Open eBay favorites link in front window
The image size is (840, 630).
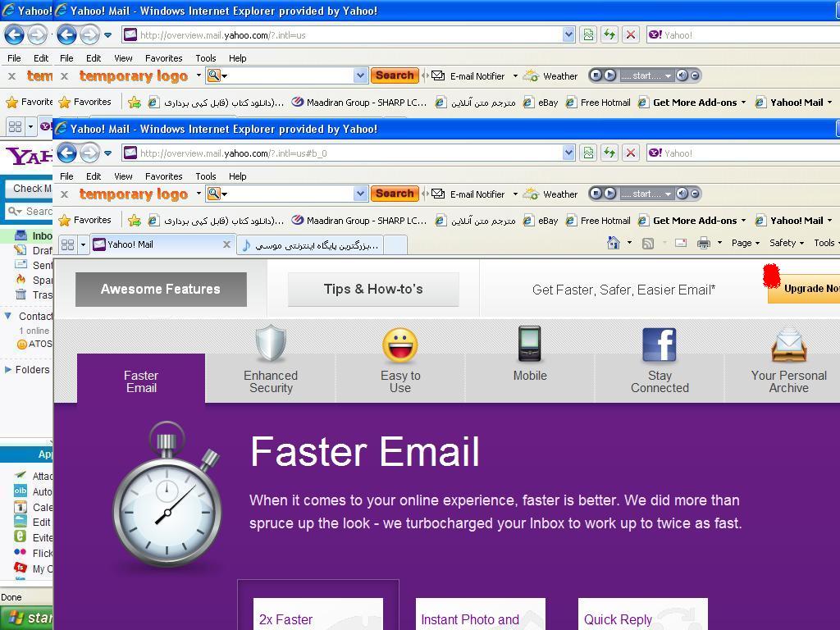tap(541, 220)
